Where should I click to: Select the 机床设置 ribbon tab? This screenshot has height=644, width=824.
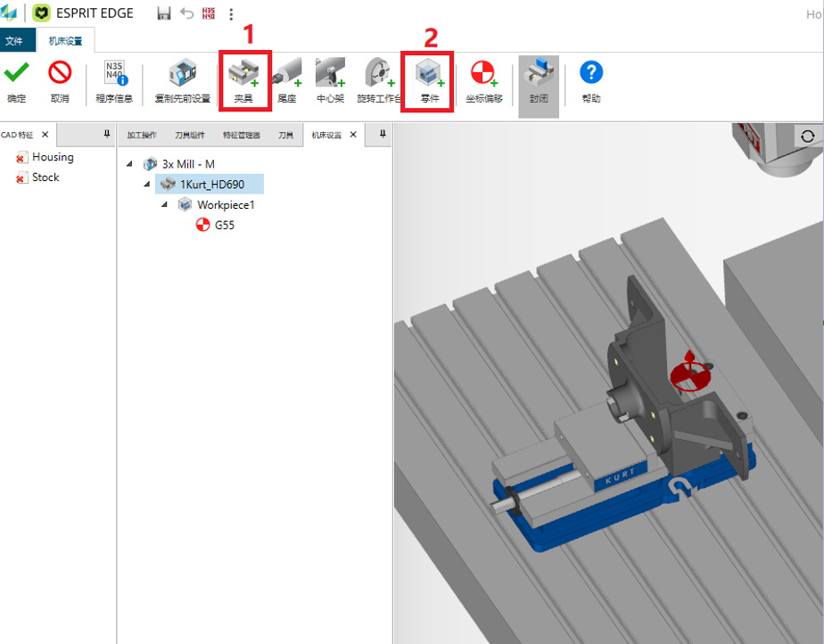(66, 40)
